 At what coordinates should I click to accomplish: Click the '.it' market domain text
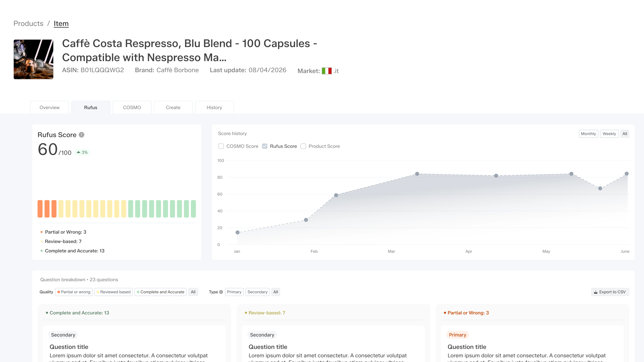pos(336,71)
